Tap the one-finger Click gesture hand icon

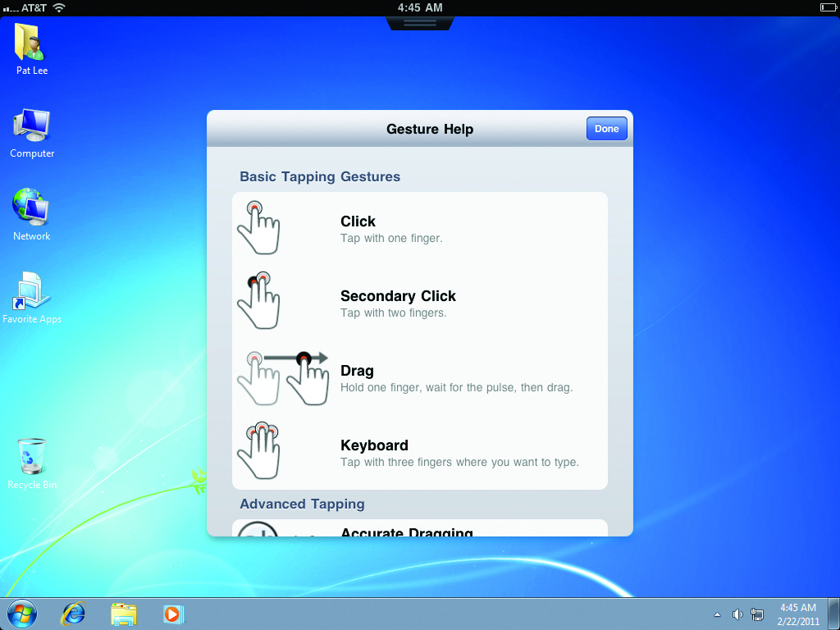pyautogui.click(x=258, y=228)
